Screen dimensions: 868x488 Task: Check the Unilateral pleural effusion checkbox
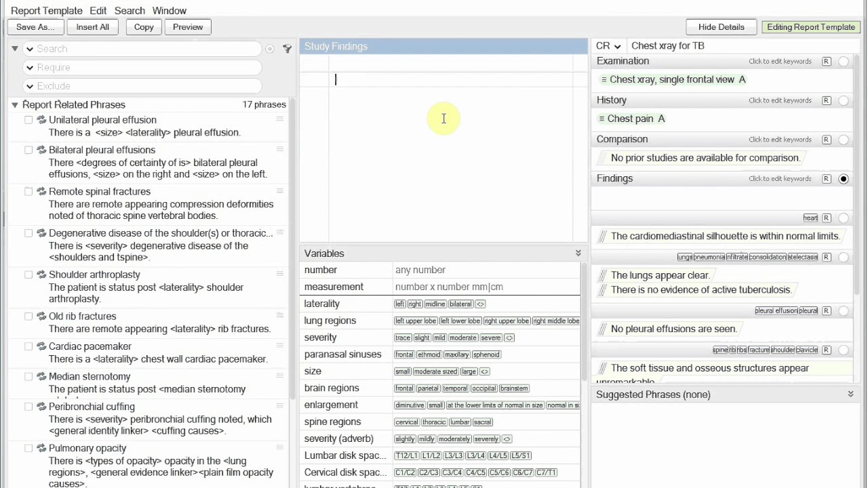click(x=28, y=120)
